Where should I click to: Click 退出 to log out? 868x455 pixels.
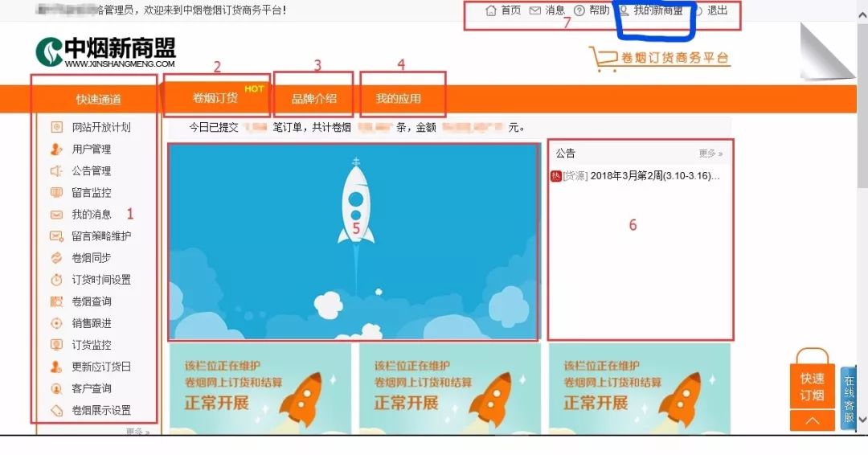(718, 10)
